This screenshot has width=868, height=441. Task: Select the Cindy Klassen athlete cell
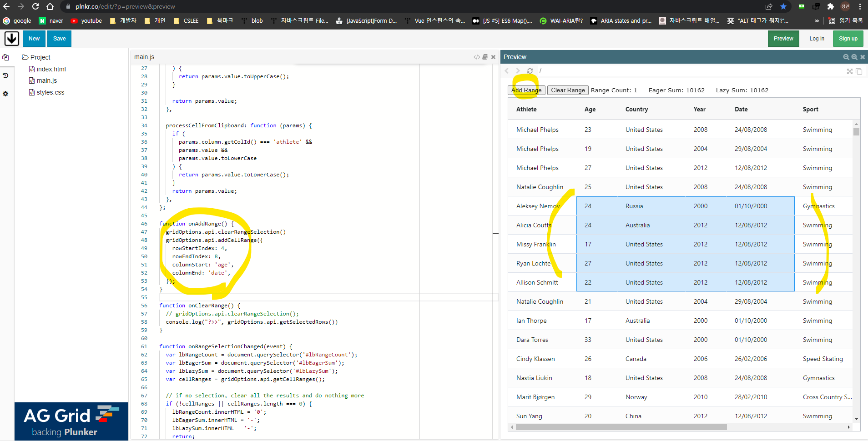(x=542, y=359)
